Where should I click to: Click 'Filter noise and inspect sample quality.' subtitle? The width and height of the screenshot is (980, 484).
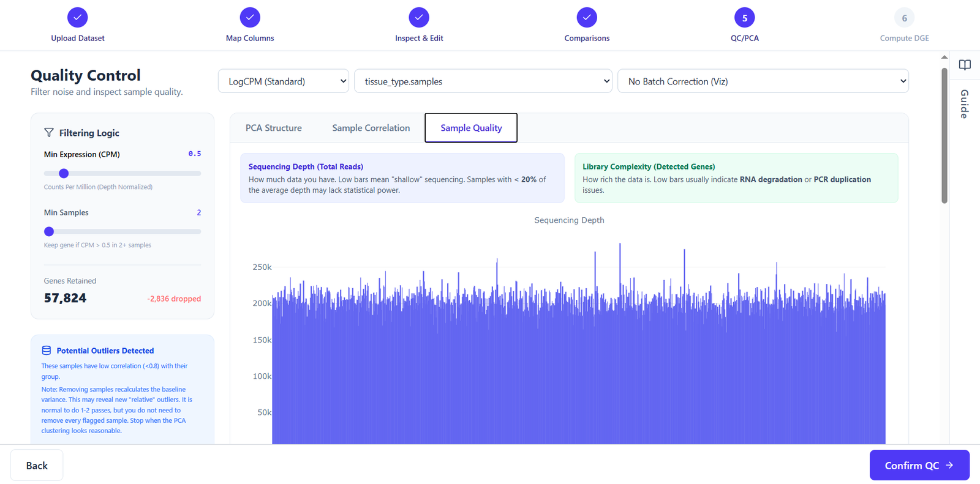[107, 92]
